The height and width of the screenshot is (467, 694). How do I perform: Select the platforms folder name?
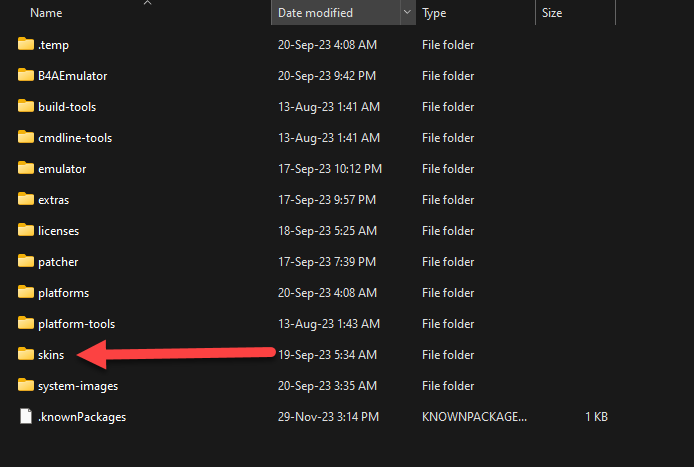[x=64, y=293]
